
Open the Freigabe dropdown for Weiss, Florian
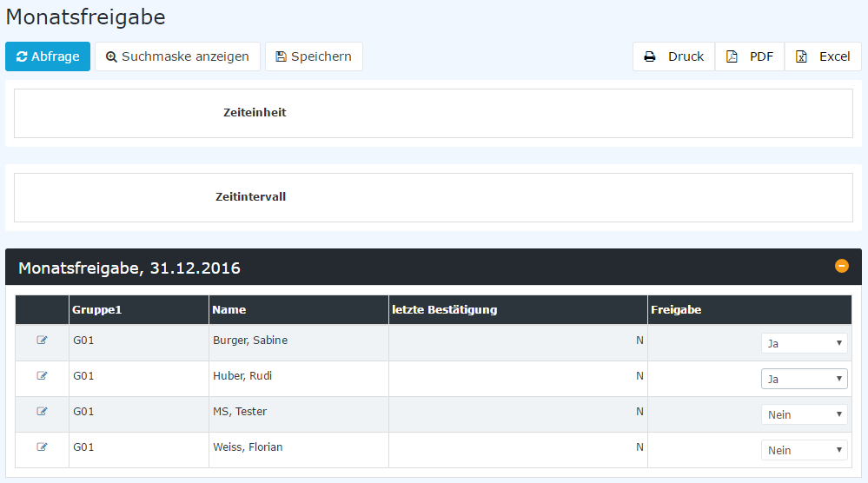click(804, 450)
